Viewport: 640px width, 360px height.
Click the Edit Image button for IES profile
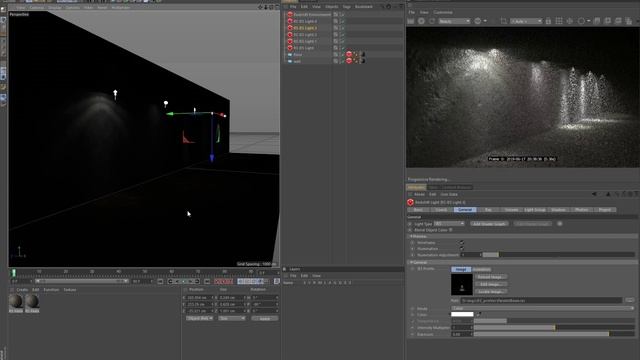(490, 284)
